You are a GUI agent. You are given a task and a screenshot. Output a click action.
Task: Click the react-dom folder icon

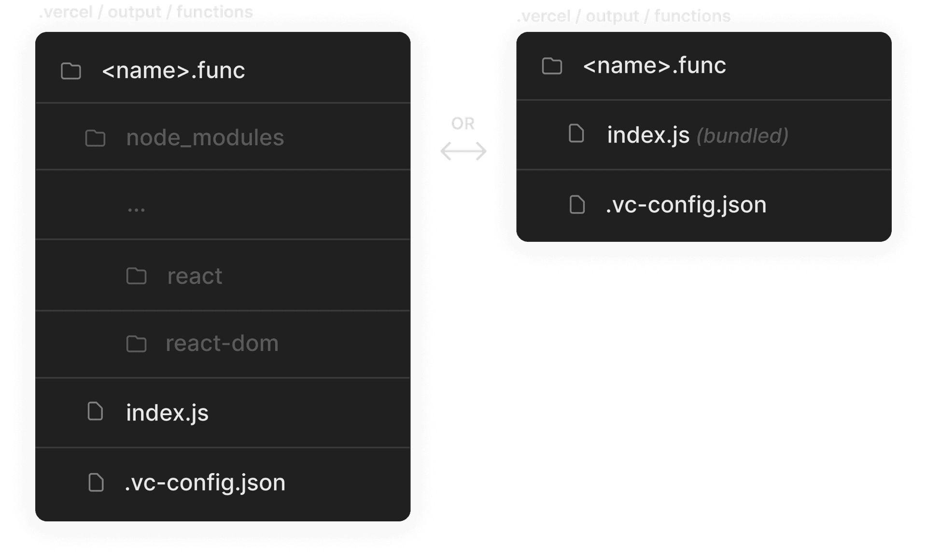tap(136, 344)
